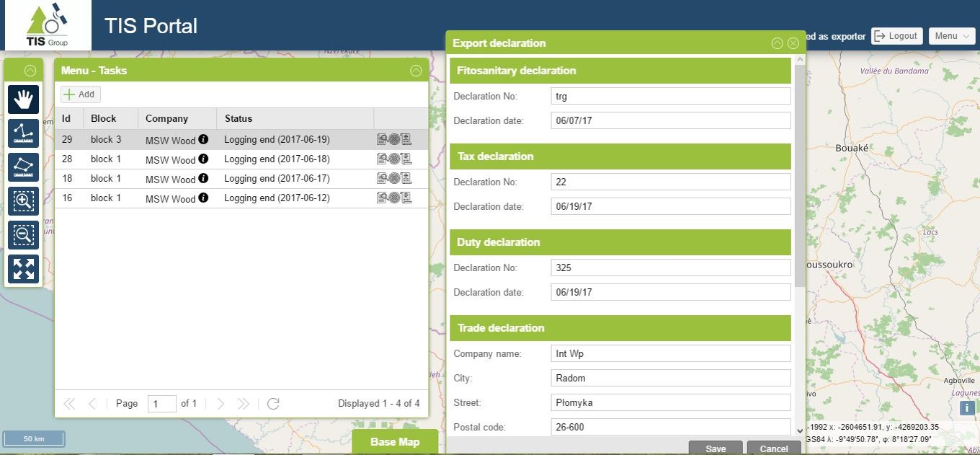Click the zoom to full extent icon
The height and width of the screenshot is (455, 980).
coord(23,269)
